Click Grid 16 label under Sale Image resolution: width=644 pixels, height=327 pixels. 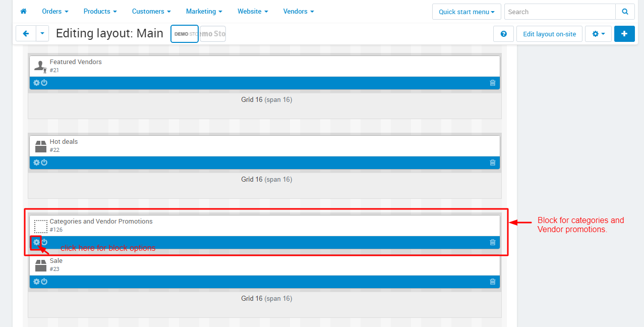tap(266, 299)
